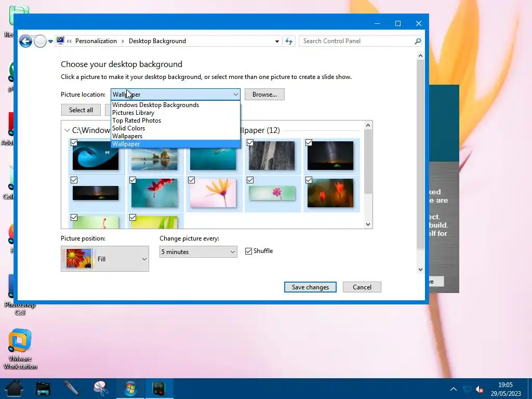Collapse the C:\Windows wallpaper group
This screenshot has width=532, height=399.
pos(67,130)
